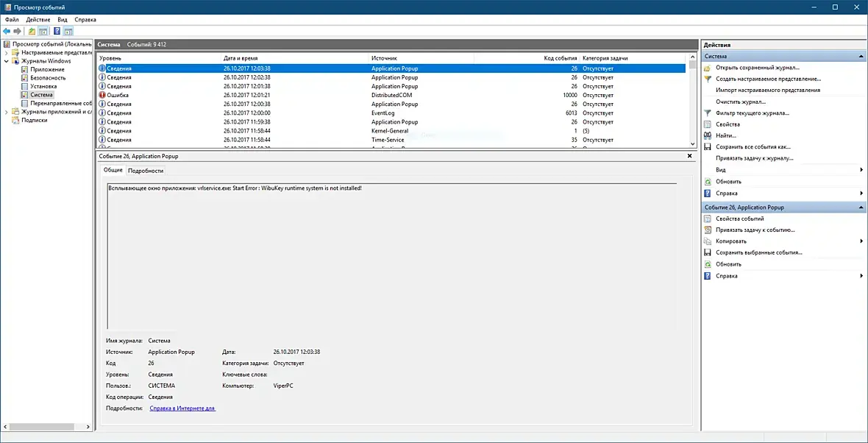Screen dimensions: 868x443
Task: Click Очистить журнал action
Action: [741, 102]
